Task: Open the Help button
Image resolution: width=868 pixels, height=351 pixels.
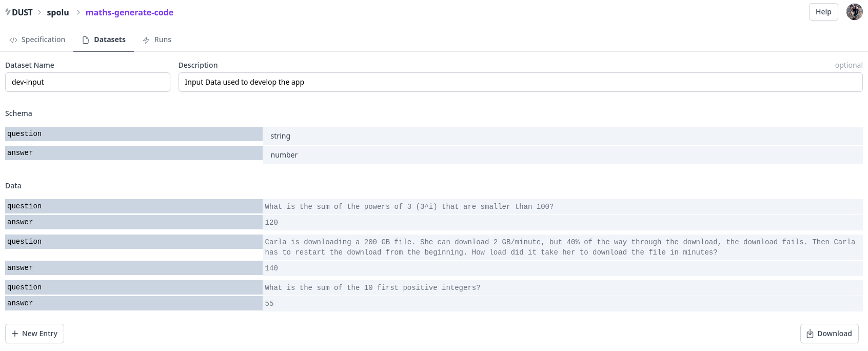Action: coord(823,12)
